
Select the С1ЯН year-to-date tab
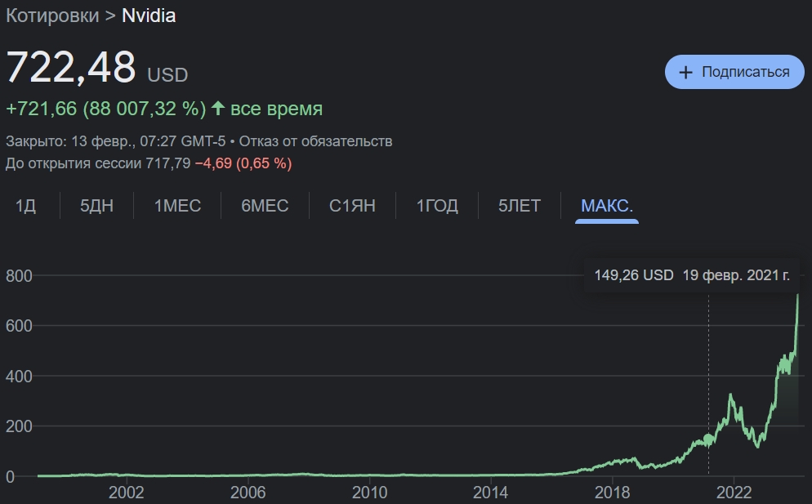(x=352, y=206)
